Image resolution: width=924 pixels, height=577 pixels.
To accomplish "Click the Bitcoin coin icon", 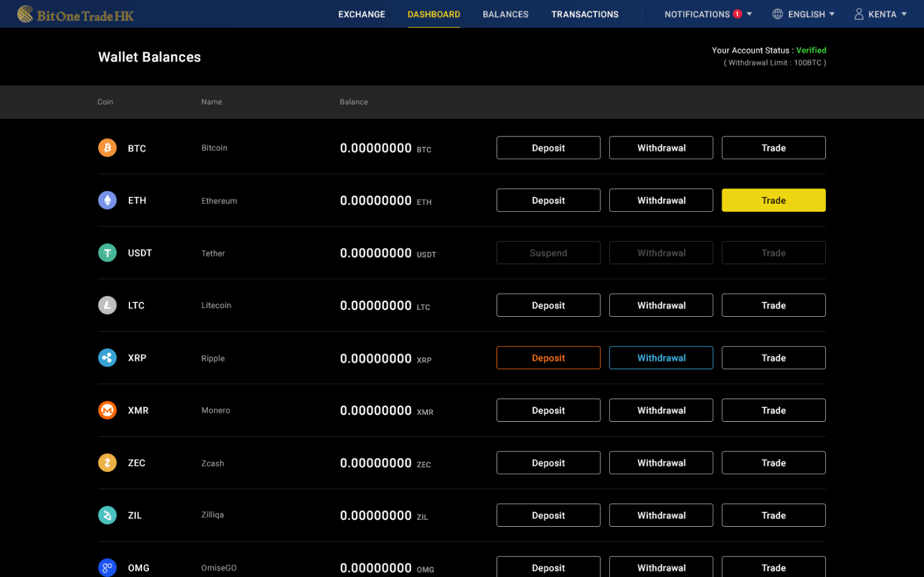I will click(107, 148).
